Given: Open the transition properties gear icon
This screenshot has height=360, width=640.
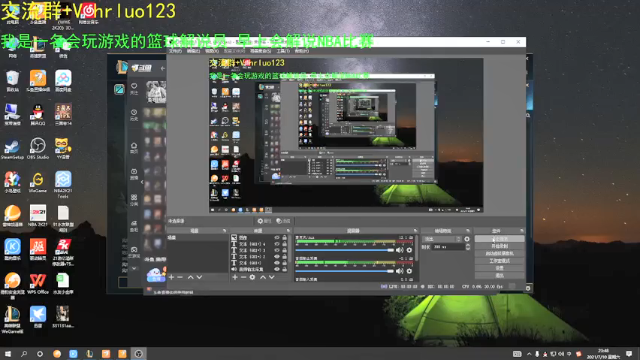Looking at the screenshot, I should [x=467, y=239].
